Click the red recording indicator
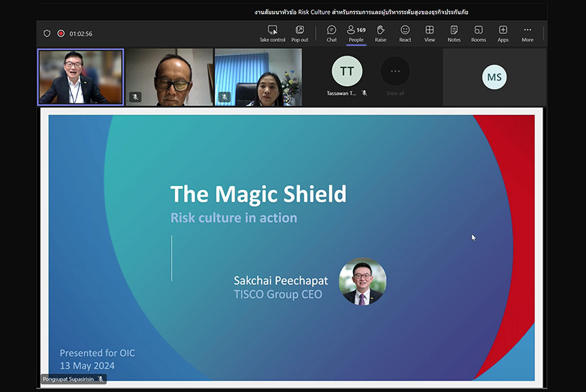The height and width of the screenshot is (392, 586). [x=61, y=33]
